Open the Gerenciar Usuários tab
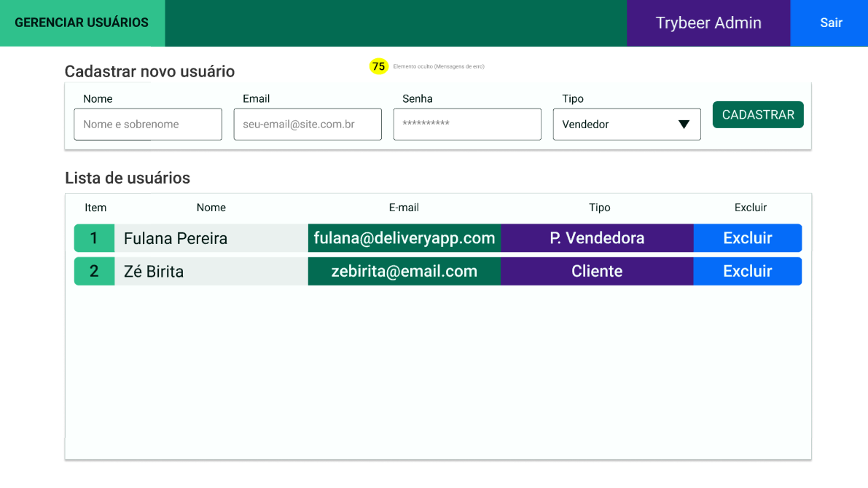 [82, 23]
